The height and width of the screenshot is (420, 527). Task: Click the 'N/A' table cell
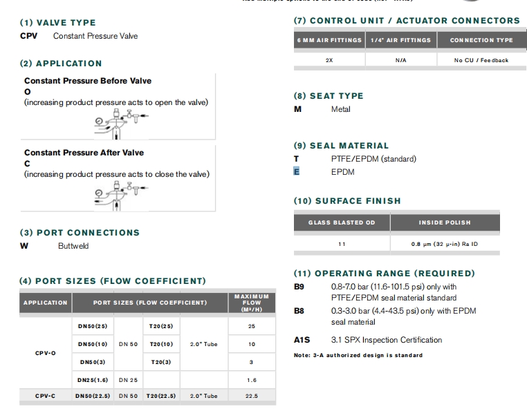[401, 60]
